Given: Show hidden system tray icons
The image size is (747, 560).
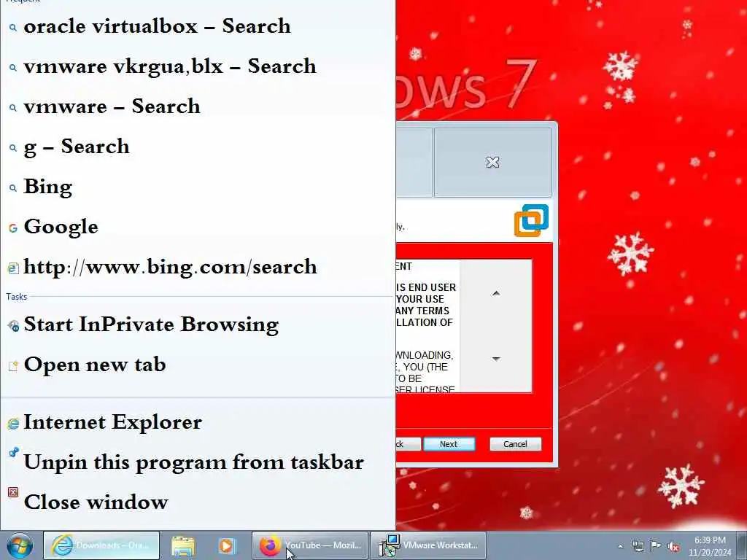Looking at the screenshot, I should 620,547.
